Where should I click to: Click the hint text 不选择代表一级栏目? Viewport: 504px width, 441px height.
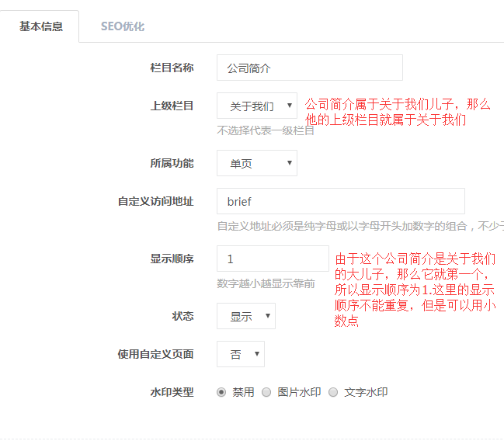click(x=265, y=130)
